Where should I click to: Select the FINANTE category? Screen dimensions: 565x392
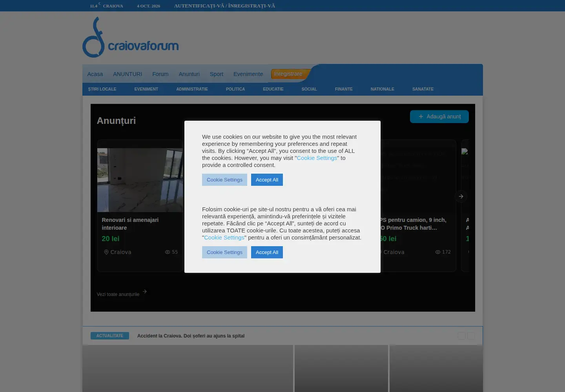click(344, 89)
